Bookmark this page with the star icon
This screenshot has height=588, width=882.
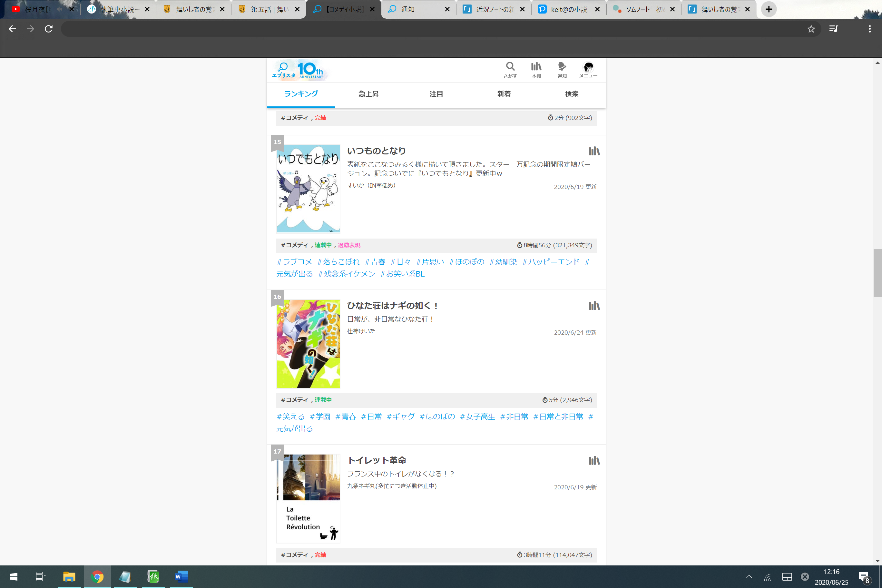click(x=811, y=29)
